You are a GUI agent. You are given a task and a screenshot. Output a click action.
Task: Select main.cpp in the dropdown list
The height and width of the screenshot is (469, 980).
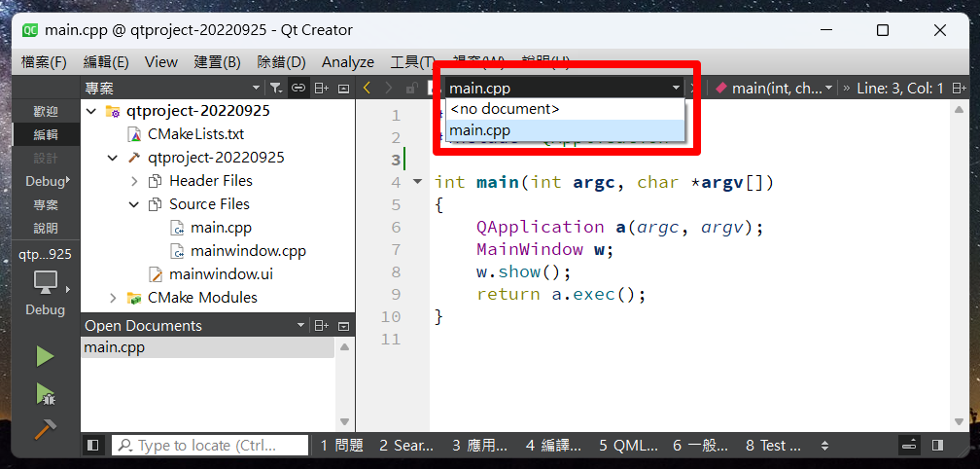[x=565, y=130]
